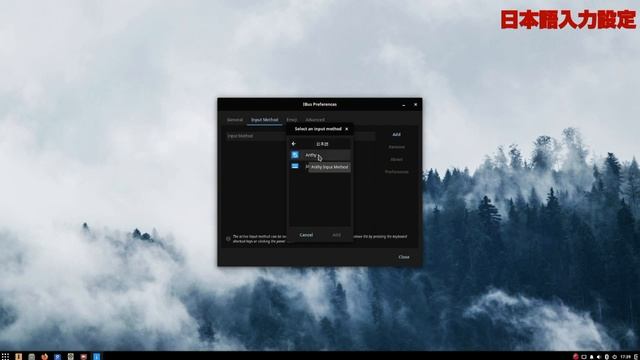640x360 pixels.
Task: Click the blue Anthy icon
Action: click(295, 155)
